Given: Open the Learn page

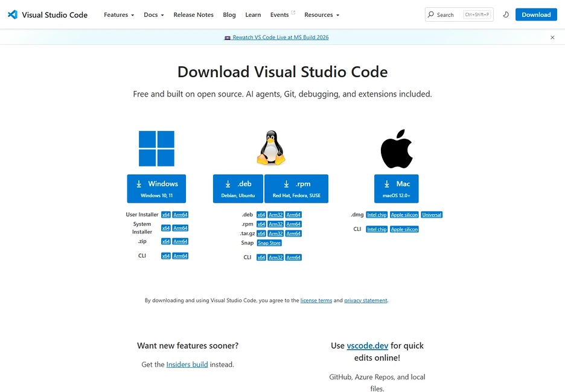Looking at the screenshot, I should click(x=253, y=14).
